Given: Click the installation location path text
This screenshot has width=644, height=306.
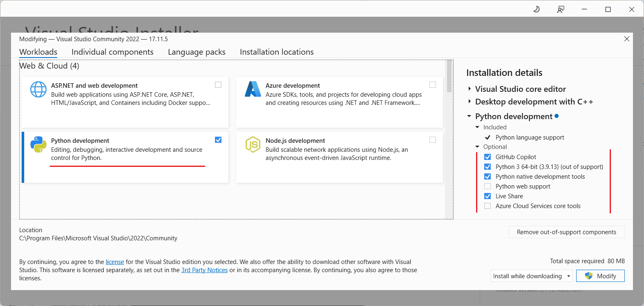Looking at the screenshot, I should click(98, 238).
